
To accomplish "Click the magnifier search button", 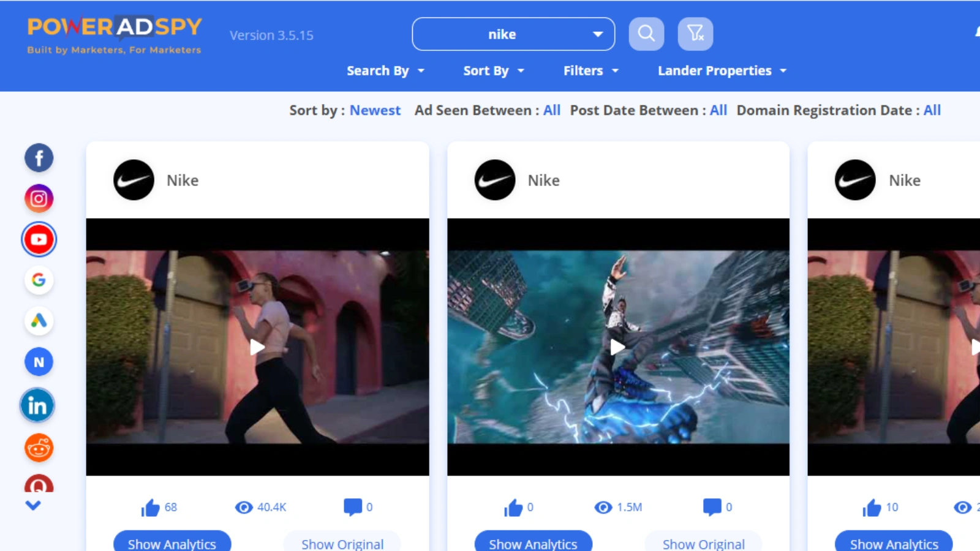I will pyautogui.click(x=646, y=34).
